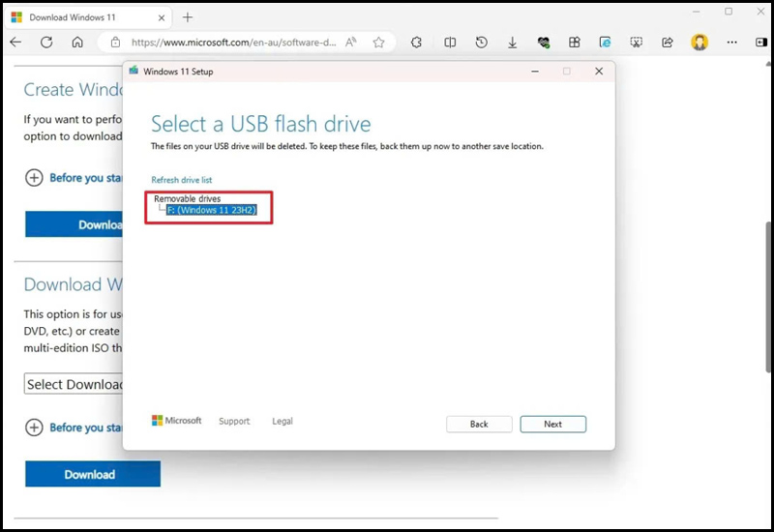The height and width of the screenshot is (532, 774).
Task: Click the Microsoft logo in Setup footer
Action: [177, 421]
